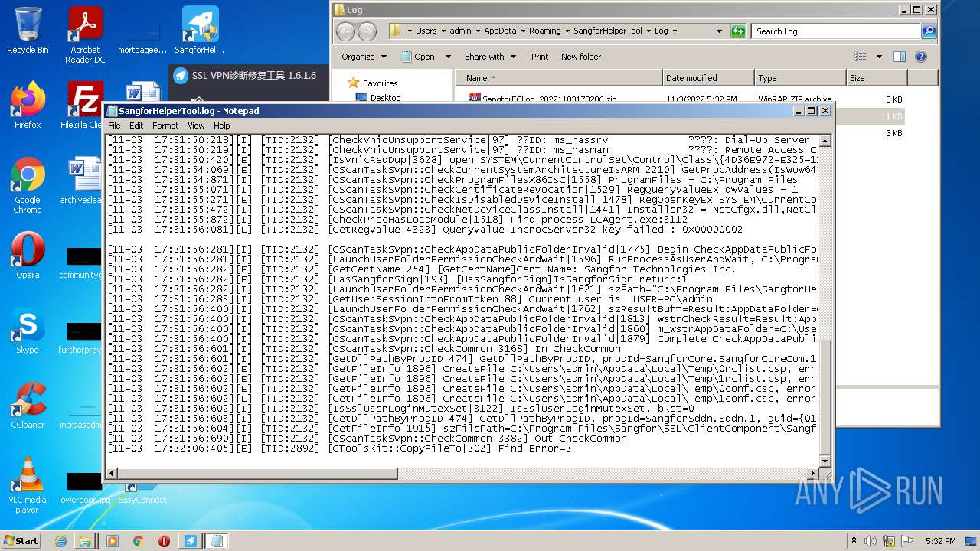This screenshot has width=980, height=551.
Task: Click Notepad horizontal scrollbar right arrow
Action: 814,474
